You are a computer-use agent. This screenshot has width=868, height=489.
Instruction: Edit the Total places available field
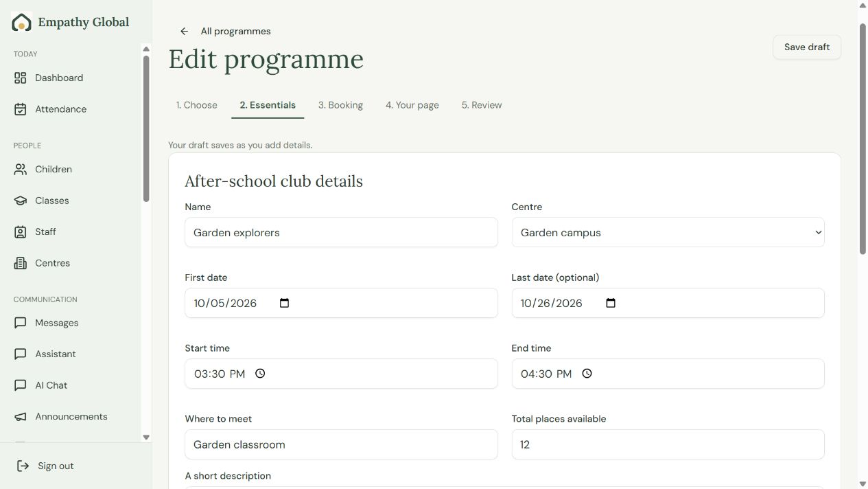click(x=668, y=444)
